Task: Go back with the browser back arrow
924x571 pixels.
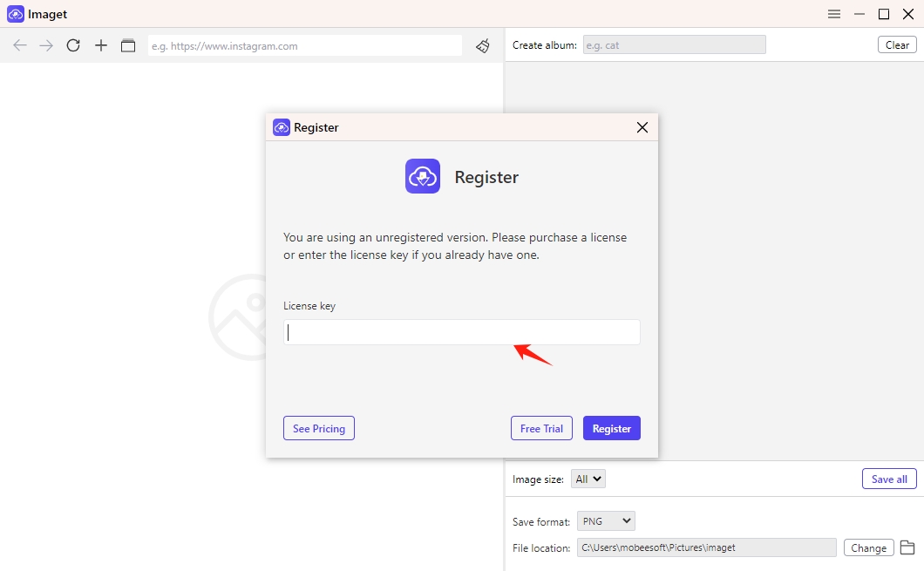Action: [20, 45]
